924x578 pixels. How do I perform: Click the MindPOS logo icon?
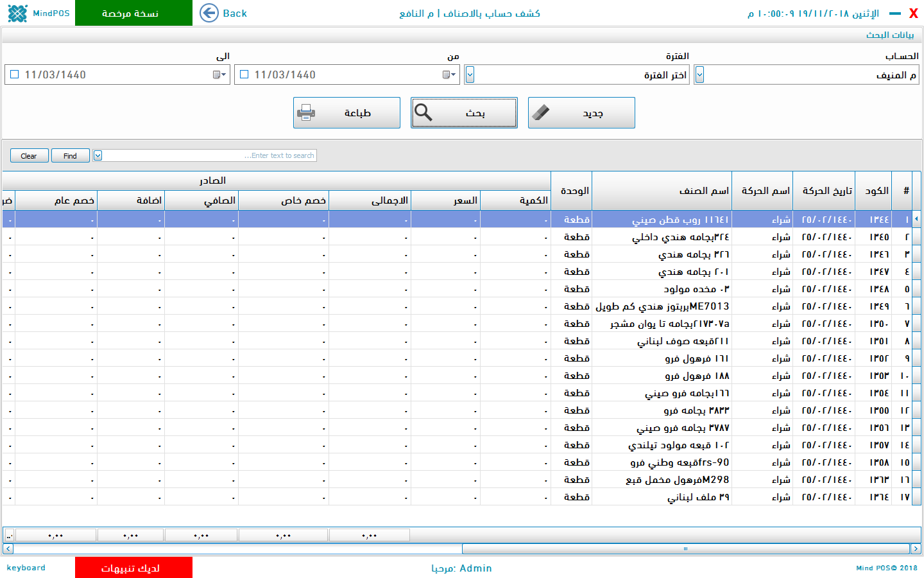coord(17,13)
